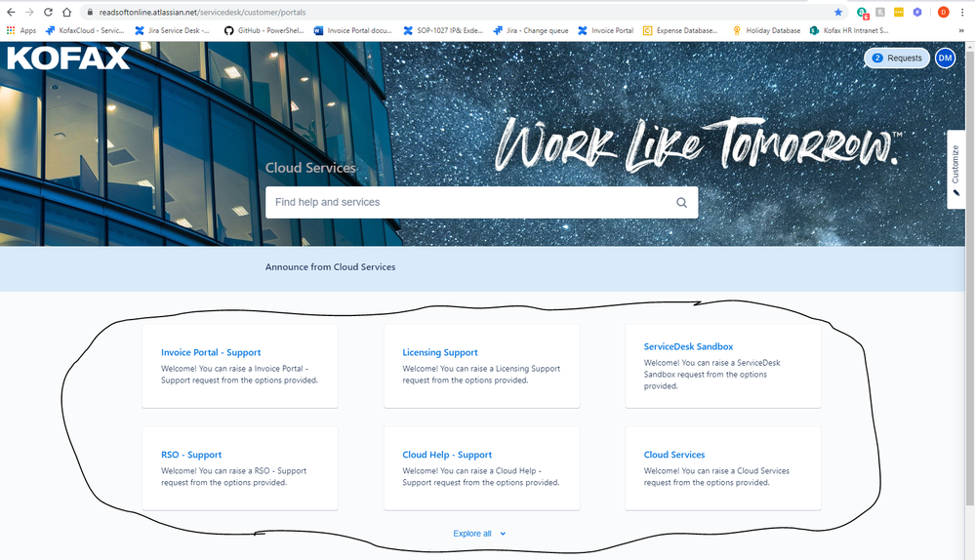Viewport: 975px width, 560px height.
Task: Click the browser forward arrow
Action: pyautogui.click(x=29, y=12)
